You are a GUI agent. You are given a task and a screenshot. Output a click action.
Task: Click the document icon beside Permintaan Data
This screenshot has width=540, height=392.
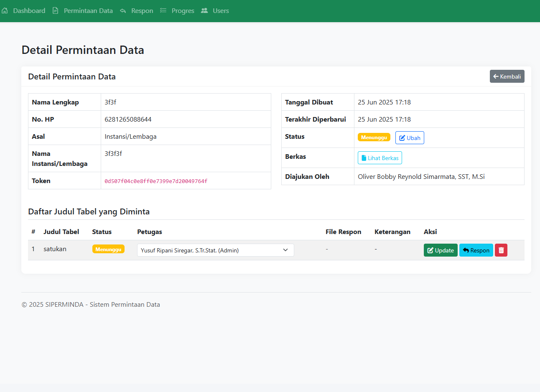click(x=55, y=10)
